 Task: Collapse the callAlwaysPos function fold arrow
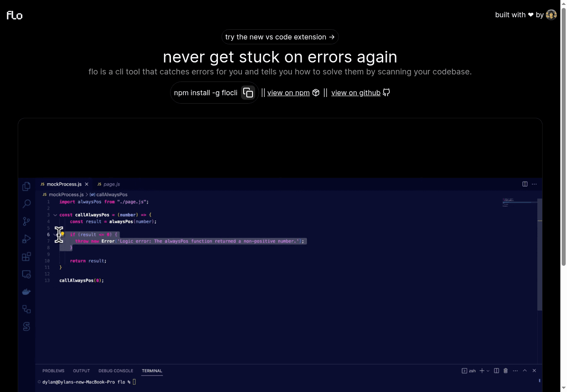(x=55, y=215)
